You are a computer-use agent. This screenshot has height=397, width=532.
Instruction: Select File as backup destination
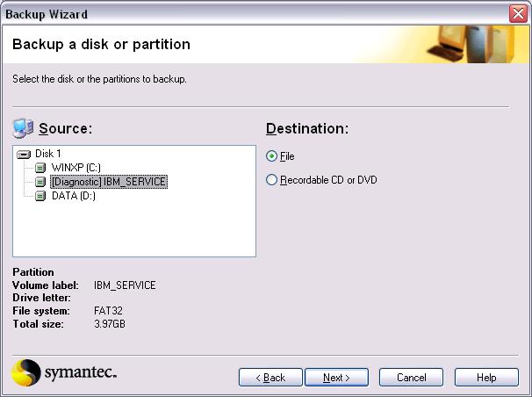tap(271, 156)
